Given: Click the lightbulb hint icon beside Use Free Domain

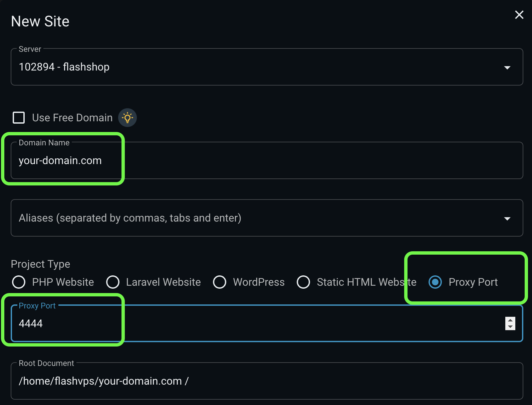Looking at the screenshot, I should pos(127,118).
